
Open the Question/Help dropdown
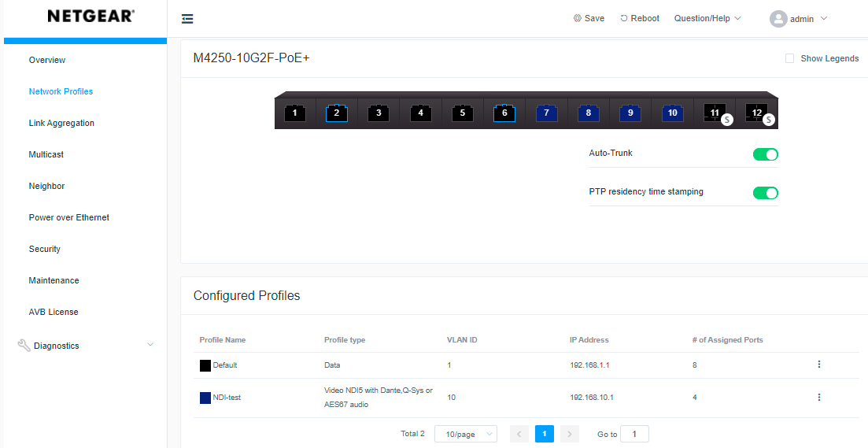(x=707, y=18)
